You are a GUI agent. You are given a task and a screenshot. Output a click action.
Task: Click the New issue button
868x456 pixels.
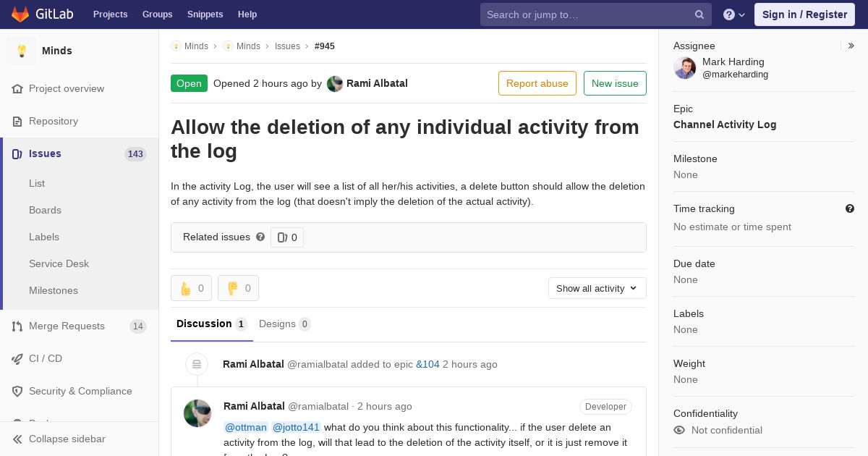(615, 83)
